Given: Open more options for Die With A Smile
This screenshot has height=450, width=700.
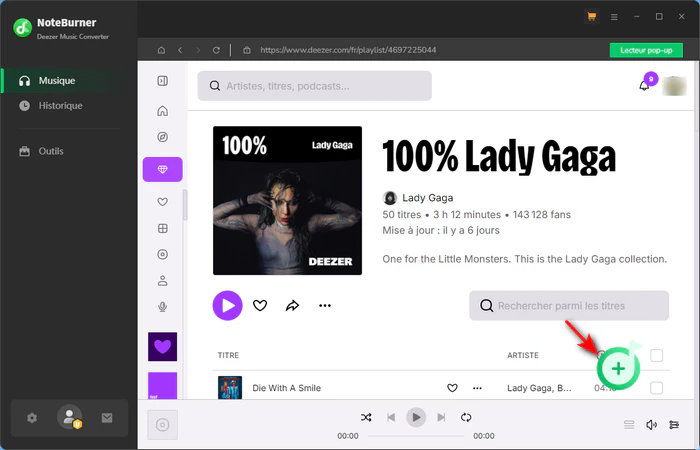Looking at the screenshot, I should click(477, 388).
